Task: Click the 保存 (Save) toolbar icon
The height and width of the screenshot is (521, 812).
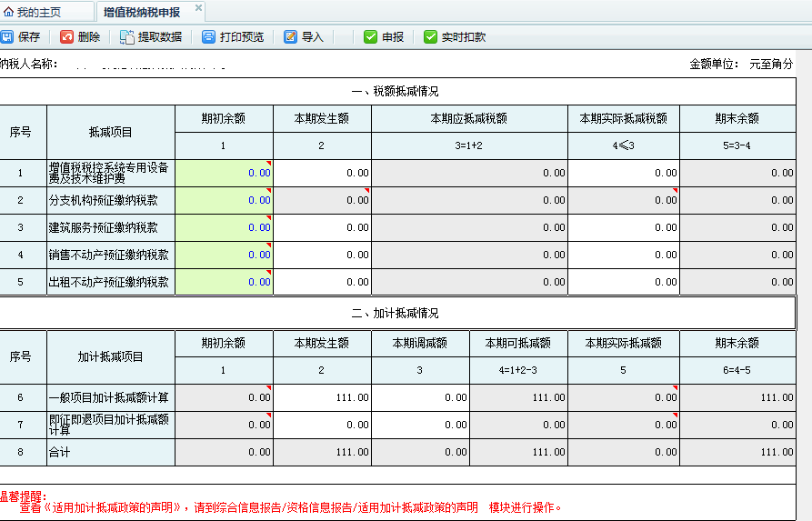Action: point(7,37)
